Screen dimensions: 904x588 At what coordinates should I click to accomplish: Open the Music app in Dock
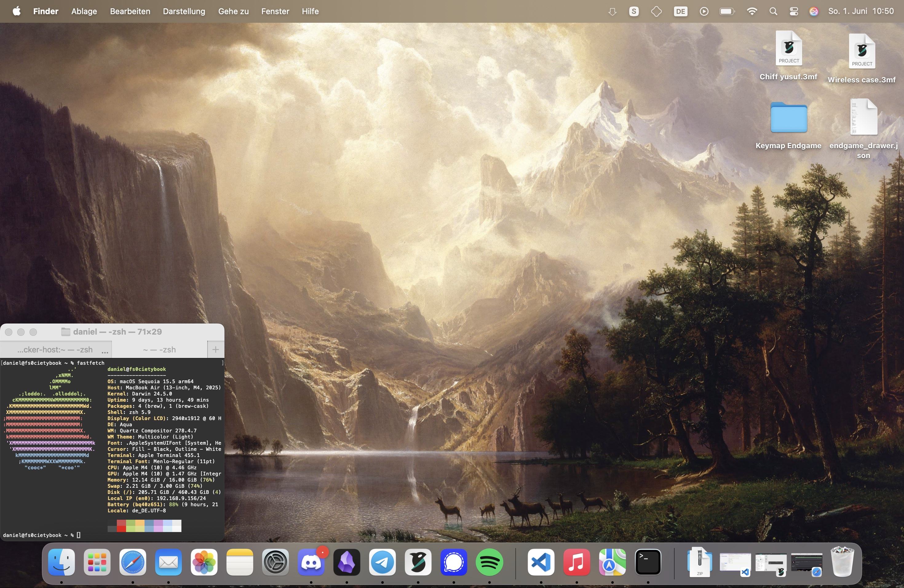pyautogui.click(x=577, y=562)
